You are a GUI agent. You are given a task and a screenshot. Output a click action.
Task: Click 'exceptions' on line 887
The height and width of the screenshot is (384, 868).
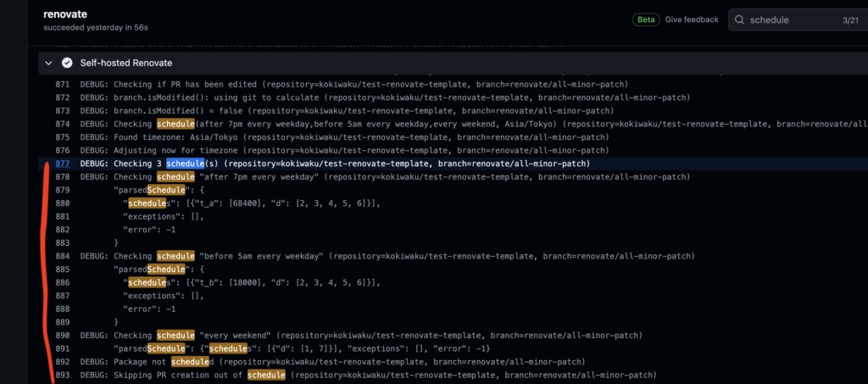pos(164,296)
